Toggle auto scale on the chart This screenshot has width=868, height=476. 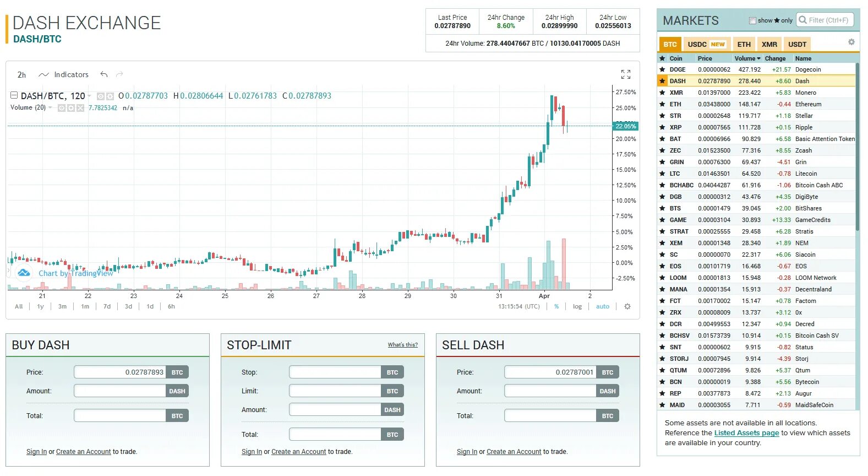[603, 306]
